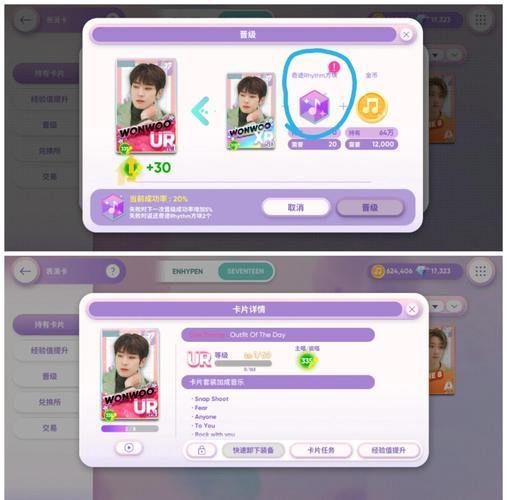This screenshot has height=500, width=507.
Task: Expand the sort dropdown arrow beside card list
Action: (x=436, y=306)
